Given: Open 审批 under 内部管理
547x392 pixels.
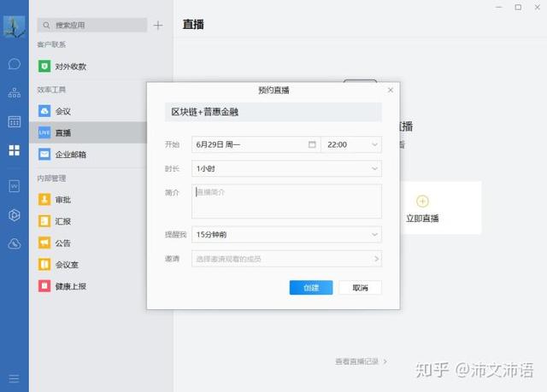Looking at the screenshot, I should pyautogui.click(x=63, y=199).
